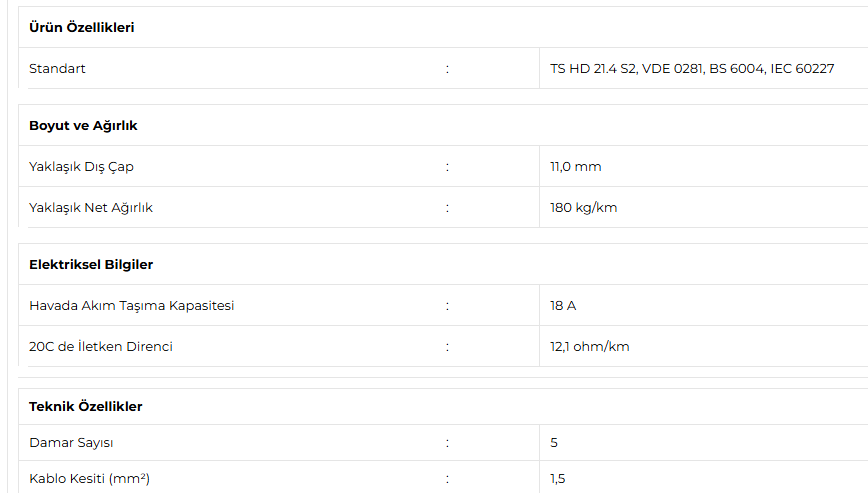Click the colon separator in Damar Sayısı row
Viewport: 868px width, 493px height.
447,443
